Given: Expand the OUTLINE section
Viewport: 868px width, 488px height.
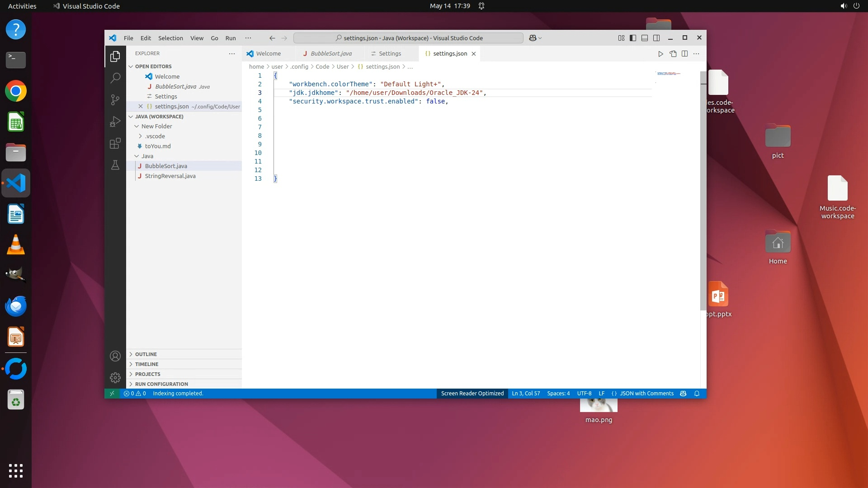Looking at the screenshot, I should [x=146, y=354].
